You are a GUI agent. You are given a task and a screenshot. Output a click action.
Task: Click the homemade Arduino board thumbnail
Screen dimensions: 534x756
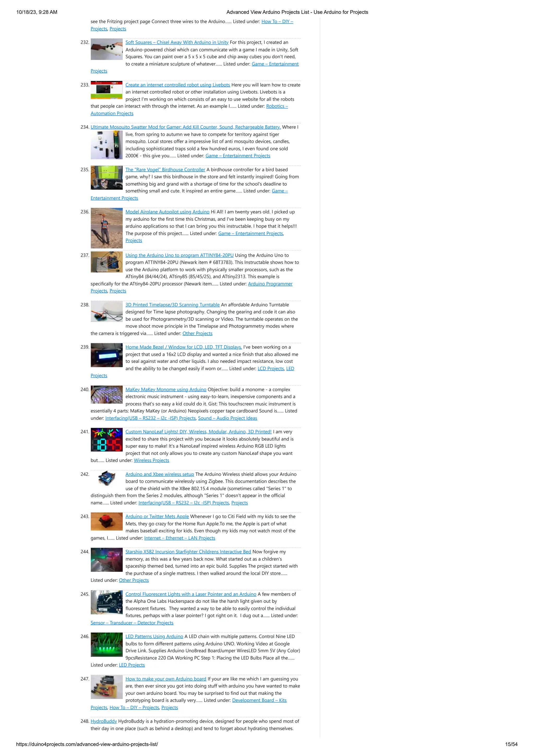pyautogui.click(x=107, y=687)
